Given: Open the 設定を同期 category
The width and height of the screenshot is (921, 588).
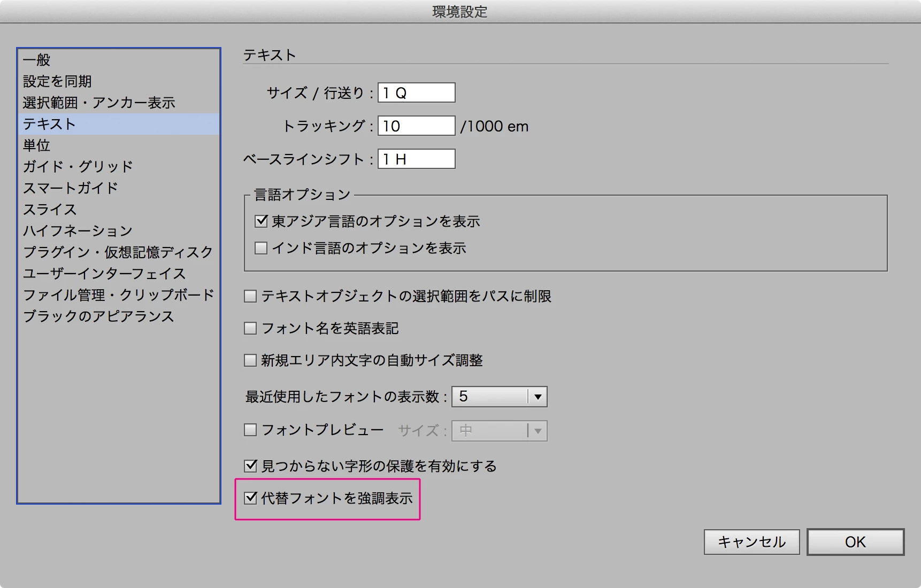Looking at the screenshot, I should 119,81.
